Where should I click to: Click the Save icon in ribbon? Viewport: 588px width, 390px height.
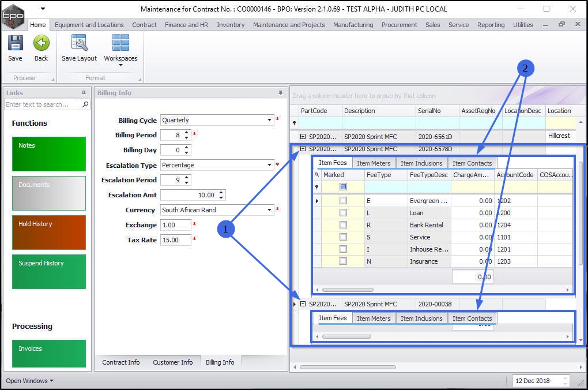(x=15, y=44)
